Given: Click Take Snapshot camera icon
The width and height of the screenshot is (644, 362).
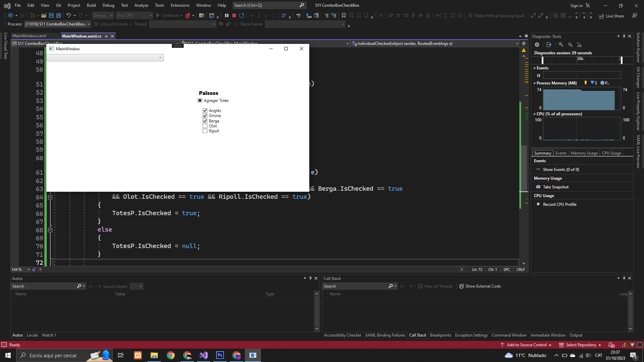Looking at the screenshot, I should pyautogui.click(x=538, y=187).
